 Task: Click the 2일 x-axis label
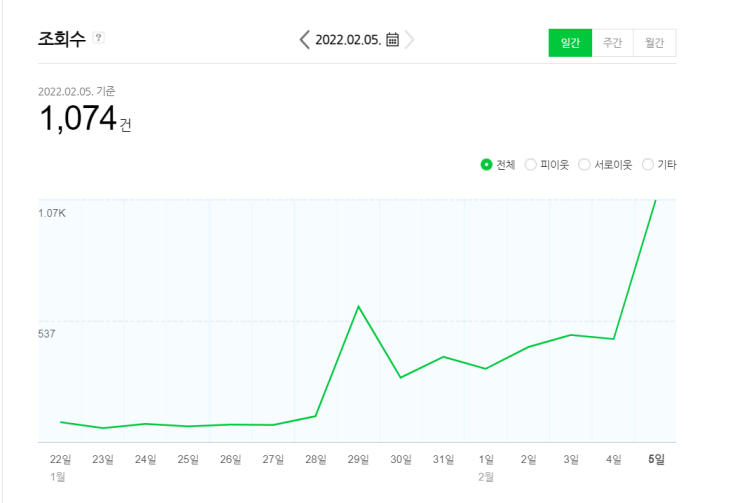528,459
